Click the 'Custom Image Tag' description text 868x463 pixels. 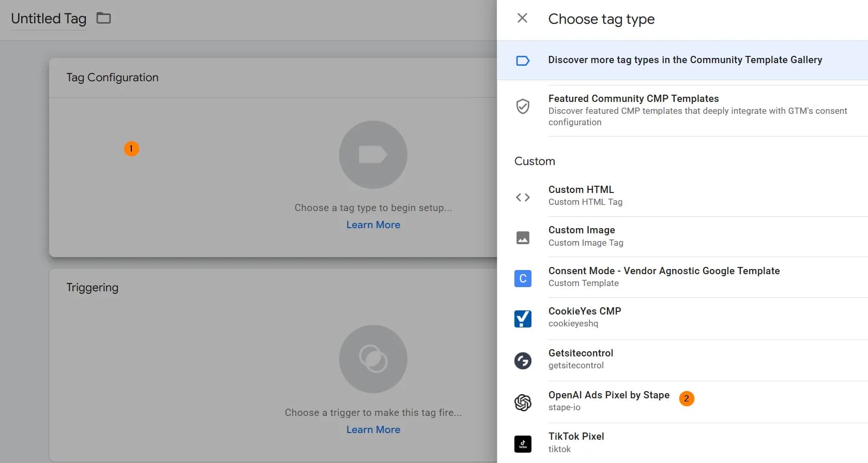(586, 243)
